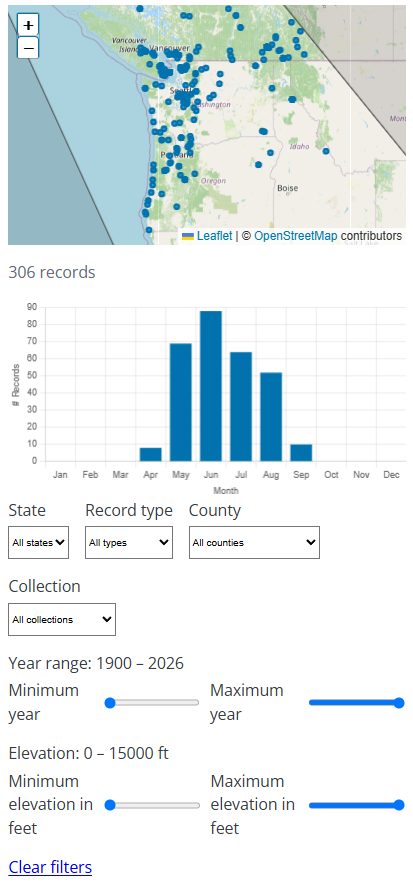Open the State dropdown
Viewport: 413px width, 887px height.
tap(38, 542)
